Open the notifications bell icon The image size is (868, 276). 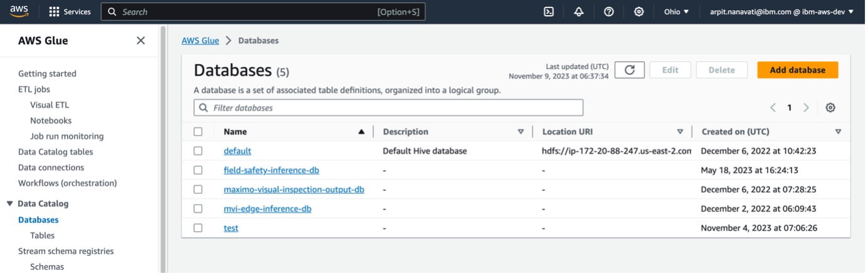click(579, 12)
